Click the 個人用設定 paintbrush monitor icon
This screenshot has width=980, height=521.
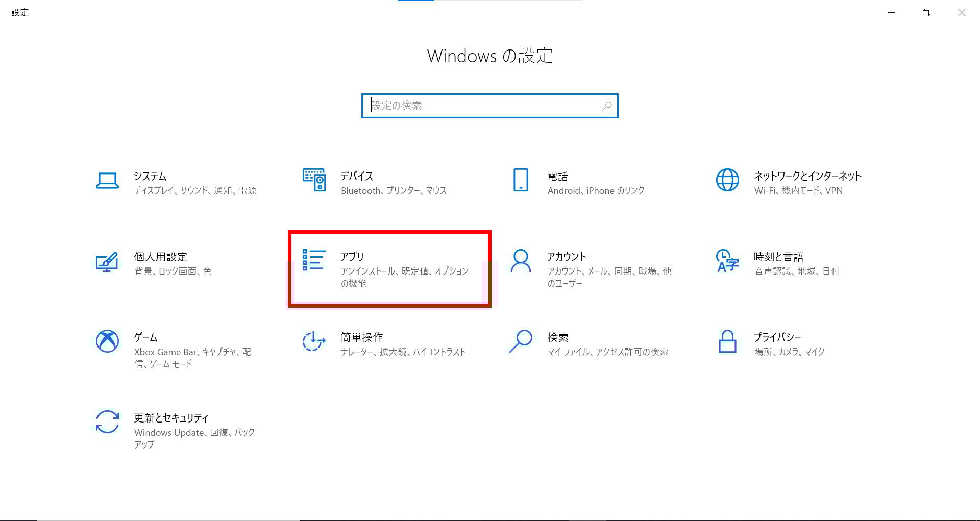coord(107,262)
